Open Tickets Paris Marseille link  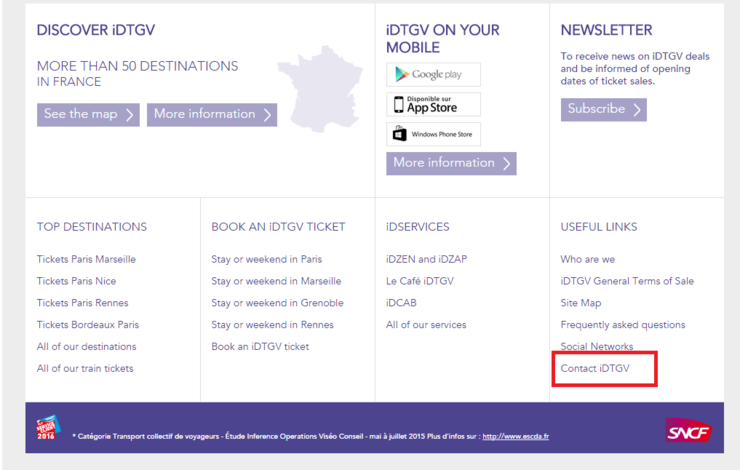(x=86, y=259)
